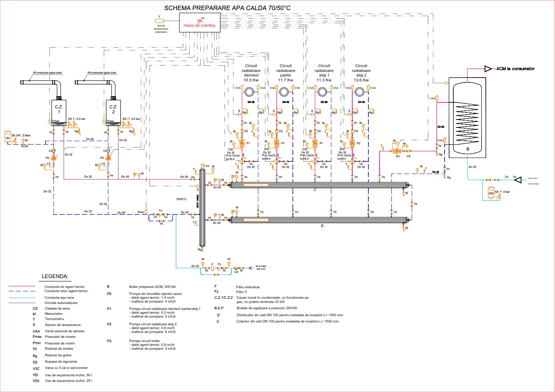Click the ACM la consumator arrow
The width and height of the screenshot is (555, 392).
click(x=488, y=69)
